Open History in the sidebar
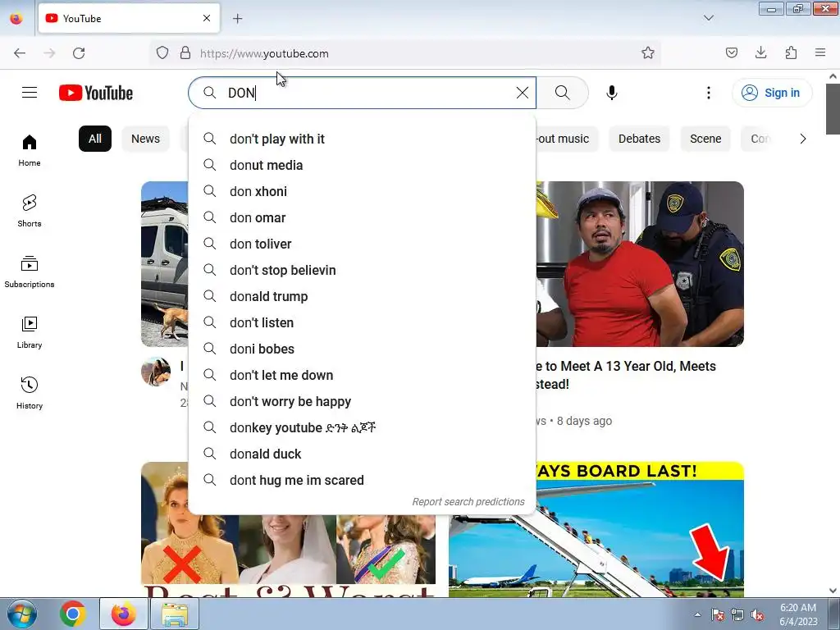 [30, 393]
